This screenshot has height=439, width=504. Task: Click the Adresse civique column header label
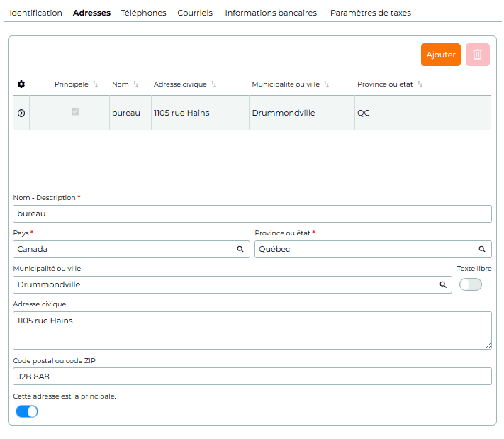point(180,84)
